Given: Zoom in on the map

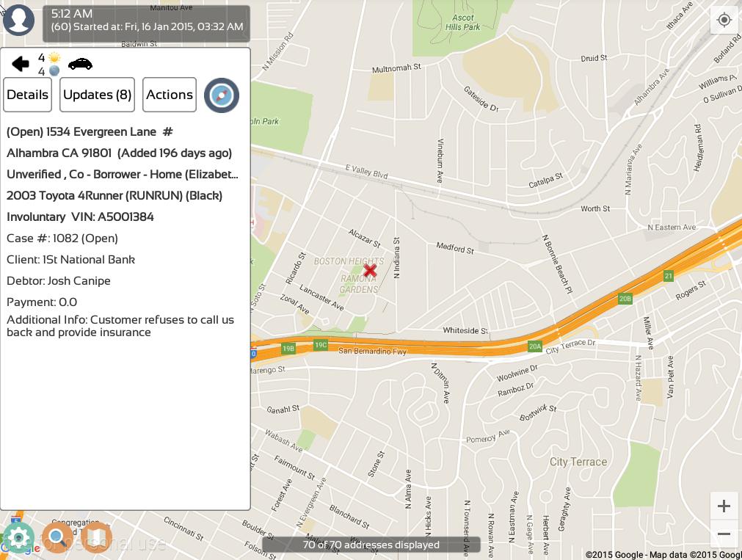Looking at the screenshot, I should click(724, 506).
